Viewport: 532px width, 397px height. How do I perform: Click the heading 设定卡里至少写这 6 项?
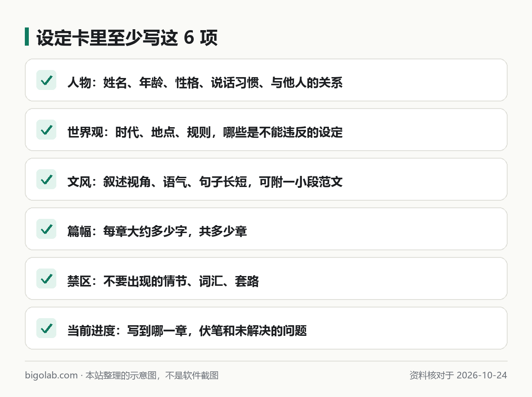127,38
